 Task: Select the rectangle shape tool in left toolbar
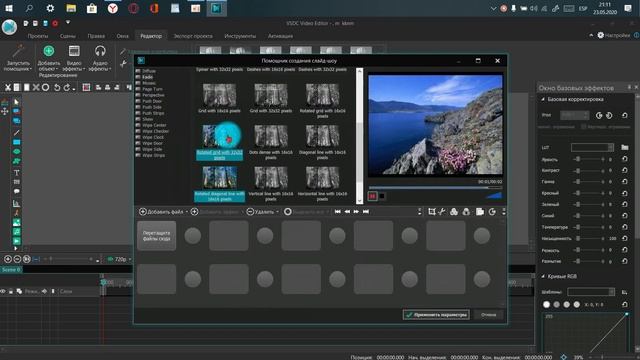[16, 142]
